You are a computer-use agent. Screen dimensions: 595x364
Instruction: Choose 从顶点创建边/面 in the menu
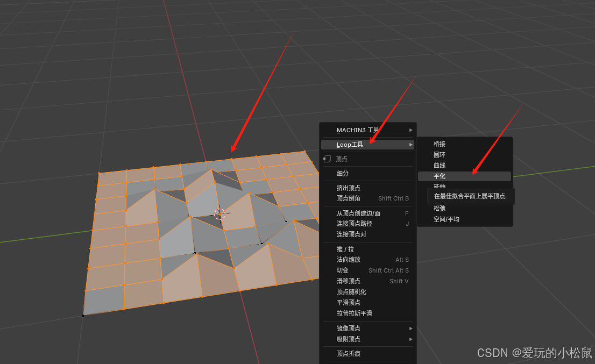[367, 213]
